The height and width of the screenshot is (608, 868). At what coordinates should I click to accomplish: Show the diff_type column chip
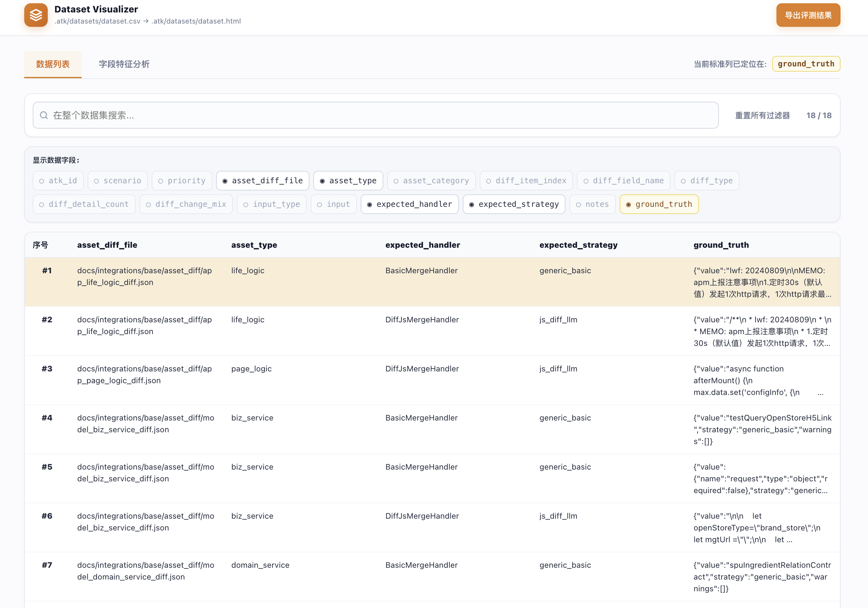pos(706,181)
